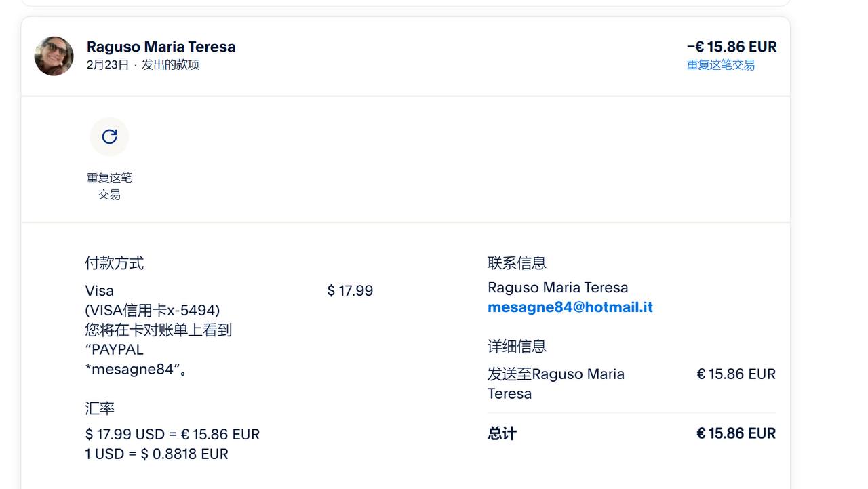This screenshot has height=489, width=868.
Task: Click Raguso Maria Teresa's profile photo
Action: click(x=54, y=56)
